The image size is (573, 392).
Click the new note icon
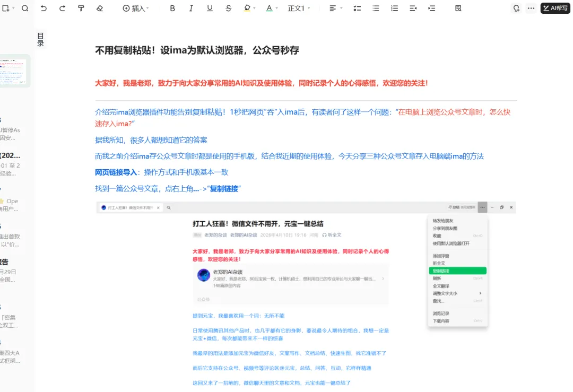point(5,8)
